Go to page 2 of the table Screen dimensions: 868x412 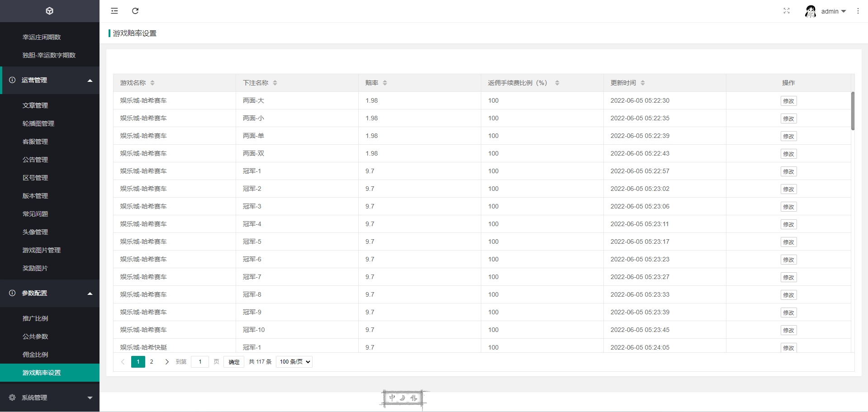(152, 362)
